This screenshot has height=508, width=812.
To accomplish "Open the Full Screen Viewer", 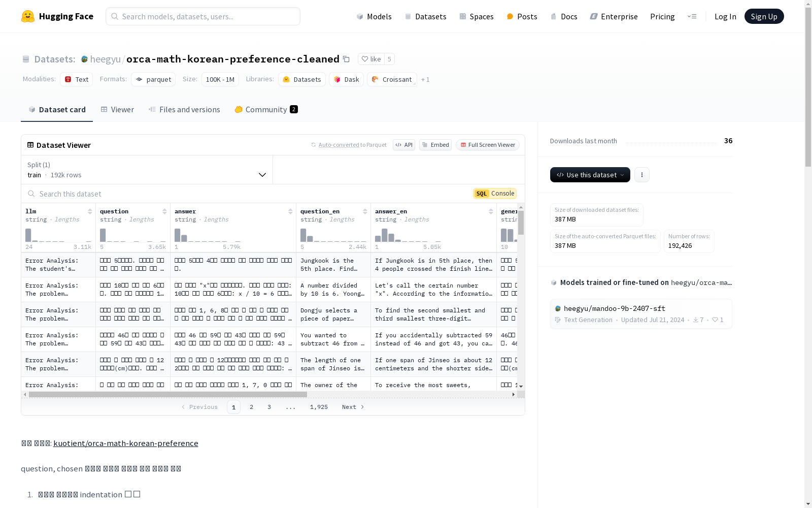I will pyautogui.click(x=487, y=145).
